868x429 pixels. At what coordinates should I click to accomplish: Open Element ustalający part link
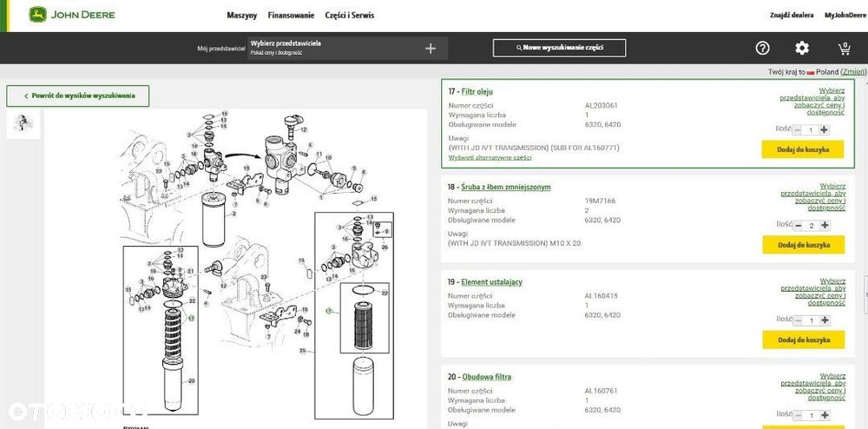tap(491, 282)
